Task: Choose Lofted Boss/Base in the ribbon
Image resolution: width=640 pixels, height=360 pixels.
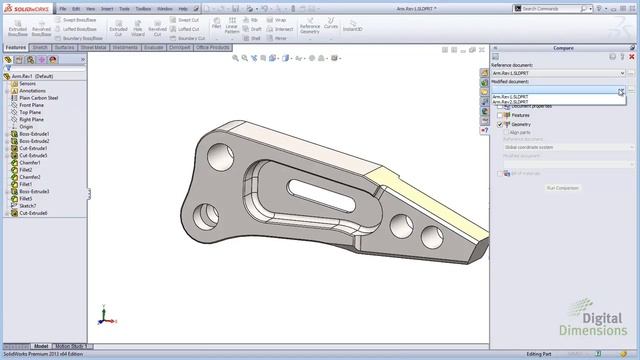Action: click(x=76, y=29)
